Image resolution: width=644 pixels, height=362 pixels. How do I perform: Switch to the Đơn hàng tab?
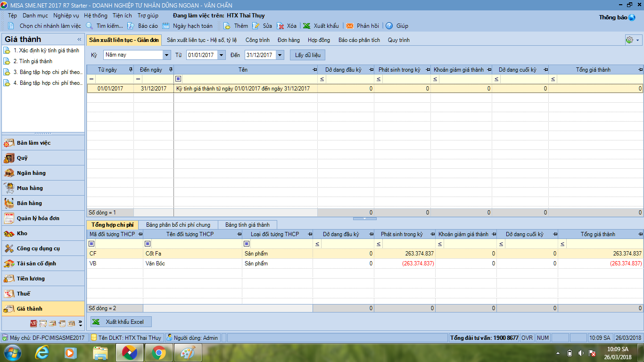point(289,40)
